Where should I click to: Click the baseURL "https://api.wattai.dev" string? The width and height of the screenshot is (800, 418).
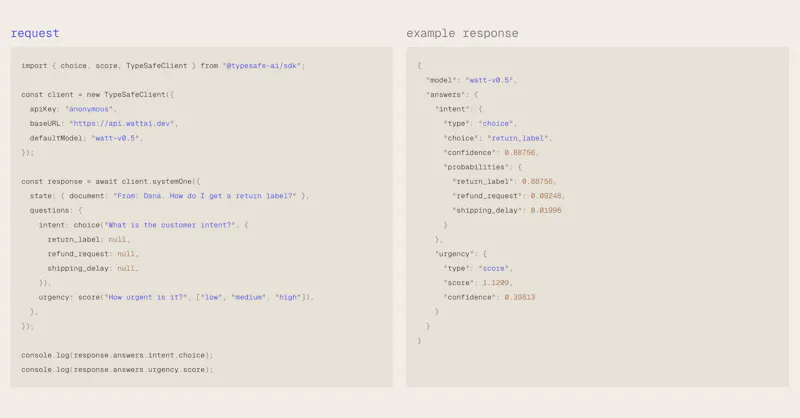pyautogui.click(x=122, y=124)
